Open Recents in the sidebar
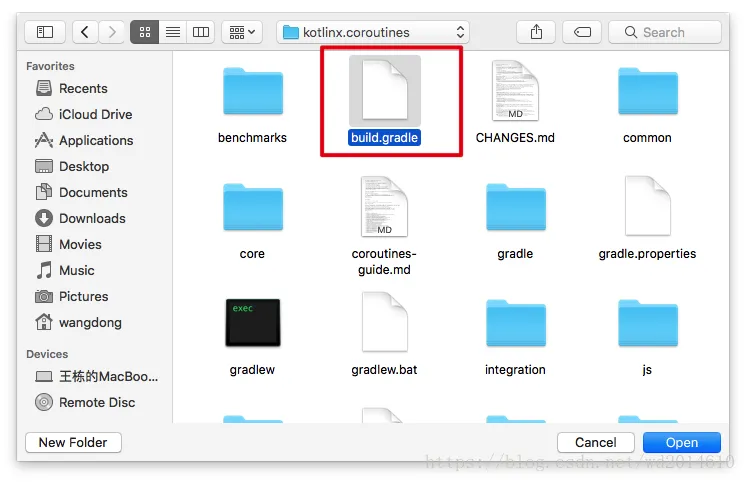Image resolution: width=746 pixels, height=482 pixels. tap(72, 89)
